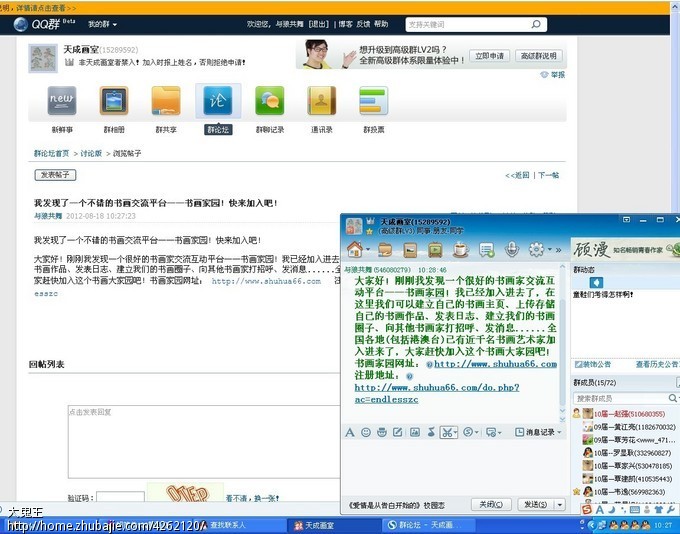Click the 反馈 link in header

tap(363, 24)
